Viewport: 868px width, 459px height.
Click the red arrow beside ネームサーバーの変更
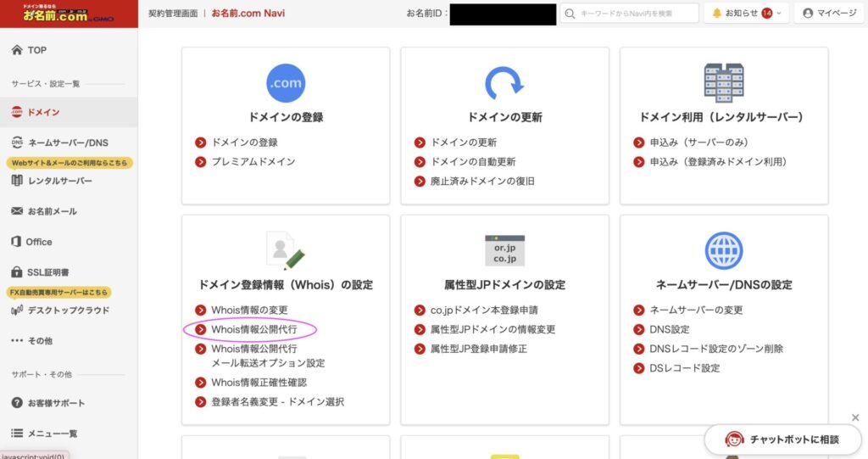point(639,310)
